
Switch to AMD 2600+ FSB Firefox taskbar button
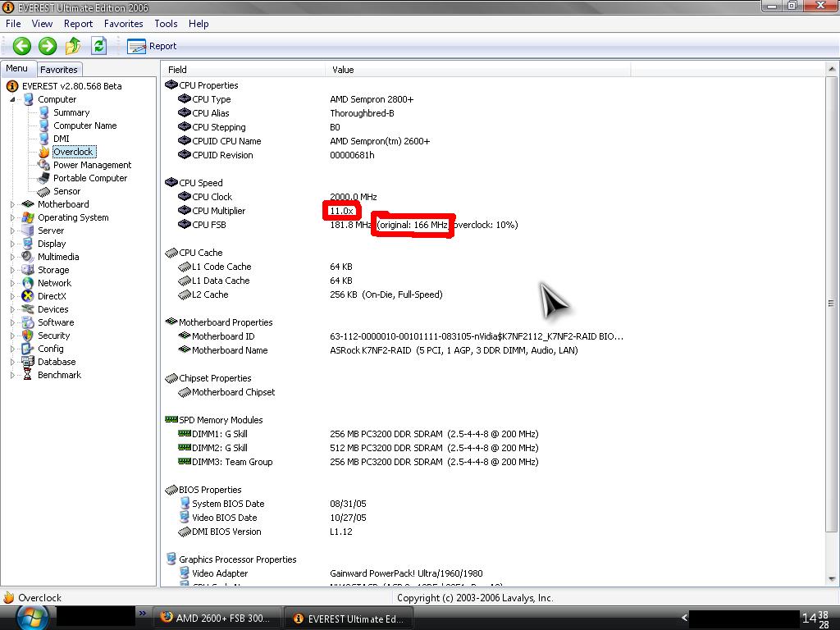click(x=217, y=619)
